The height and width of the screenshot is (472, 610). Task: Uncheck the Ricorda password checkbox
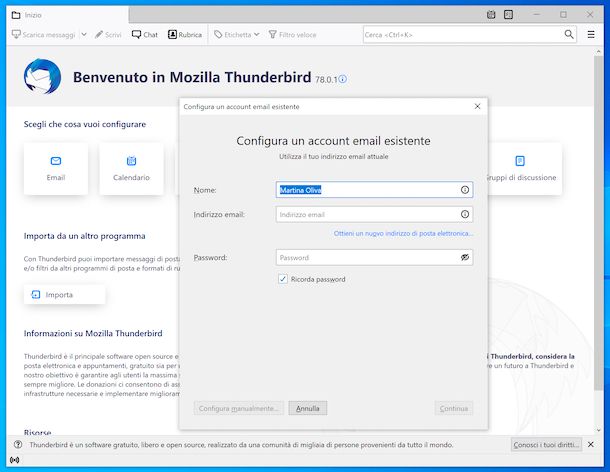(x=283, y=279)
